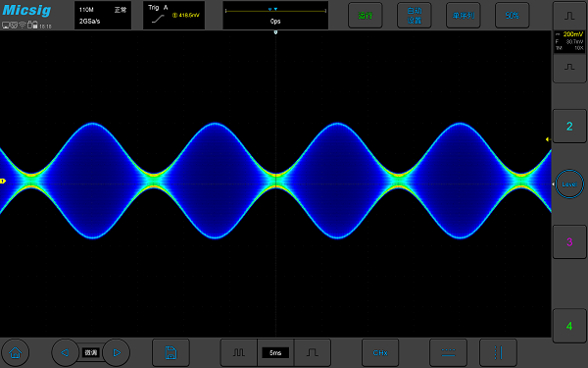The height and width of the screenshot is (368, 588).
Task: Click the 0ps horizontal position bar
Action: (275, 16)
